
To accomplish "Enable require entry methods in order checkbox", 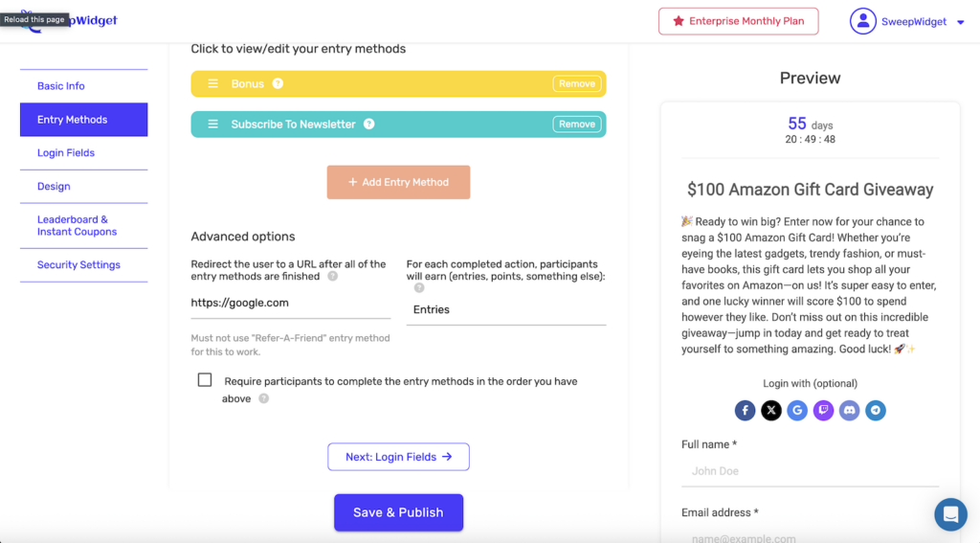I will coord(205,380).
